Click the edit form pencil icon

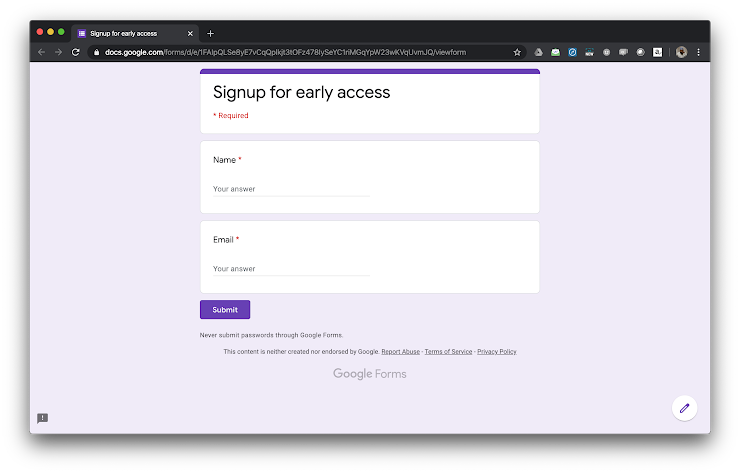[x=684, y=408]
